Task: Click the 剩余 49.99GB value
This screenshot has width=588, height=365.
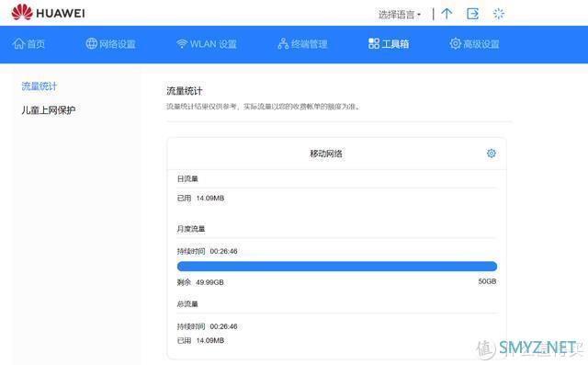Action: [200, 282]
